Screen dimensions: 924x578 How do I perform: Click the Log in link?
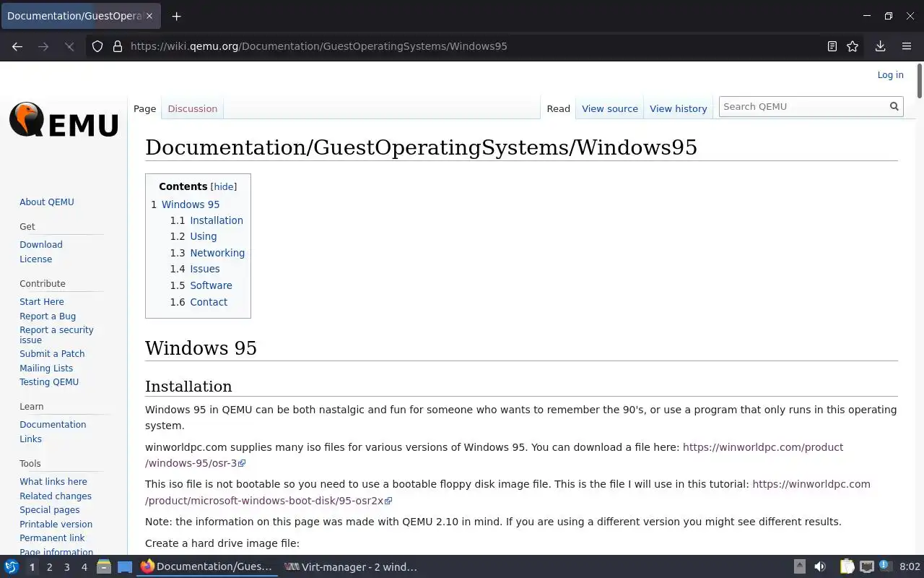tap(890, 75)
